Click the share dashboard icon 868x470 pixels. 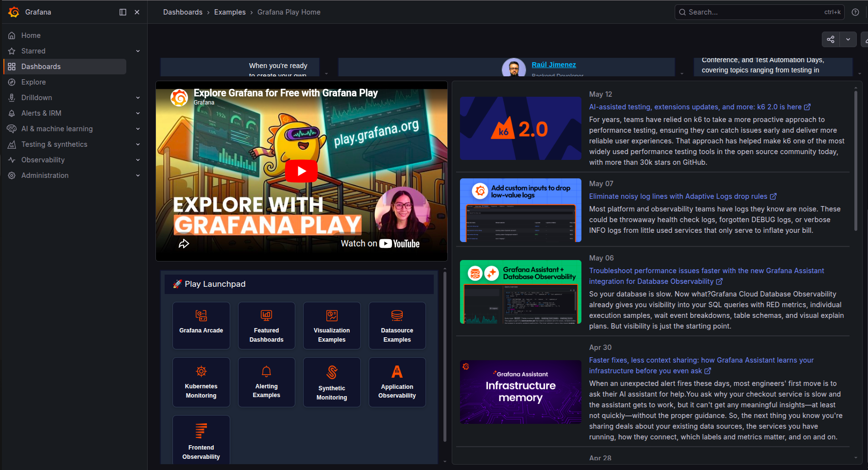[831, 39]
